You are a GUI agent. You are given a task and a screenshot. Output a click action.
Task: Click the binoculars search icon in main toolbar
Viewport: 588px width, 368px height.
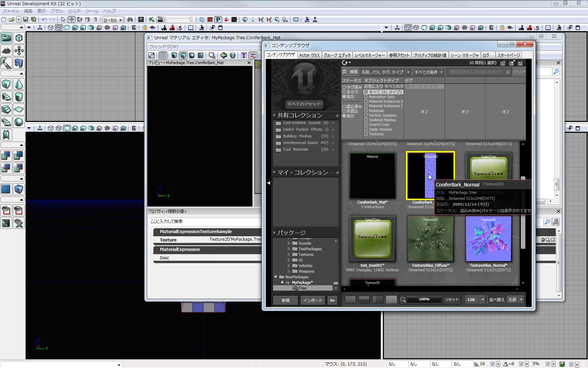click(130, 20)
